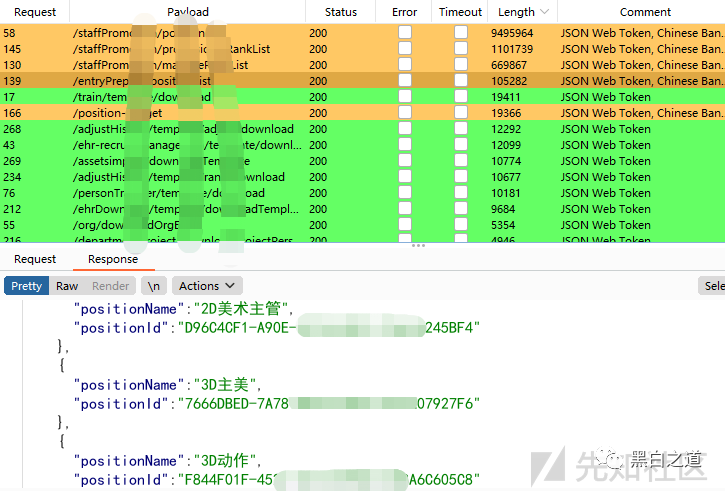Sort by the Comment column header
725x491 pixels.
tap(645, 12)
